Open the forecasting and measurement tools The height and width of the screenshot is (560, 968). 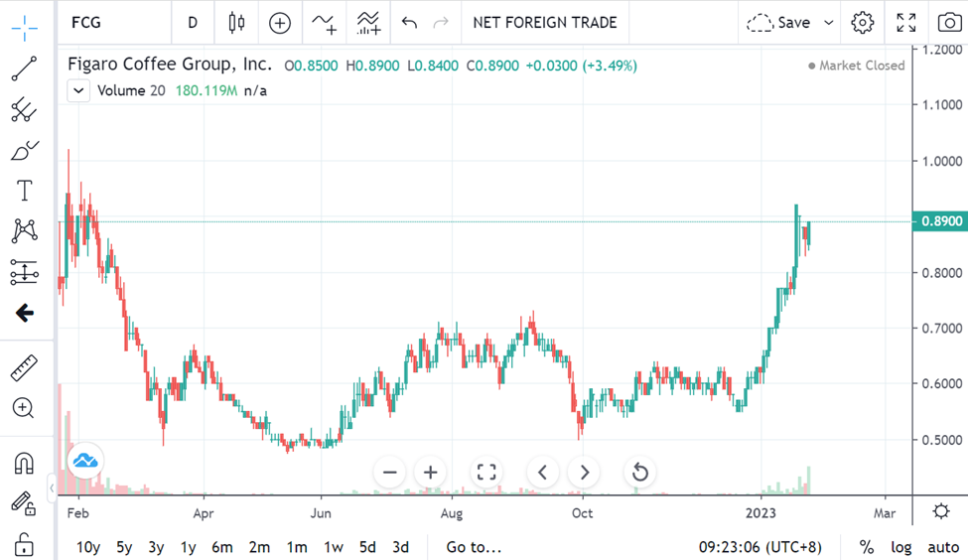24,272
